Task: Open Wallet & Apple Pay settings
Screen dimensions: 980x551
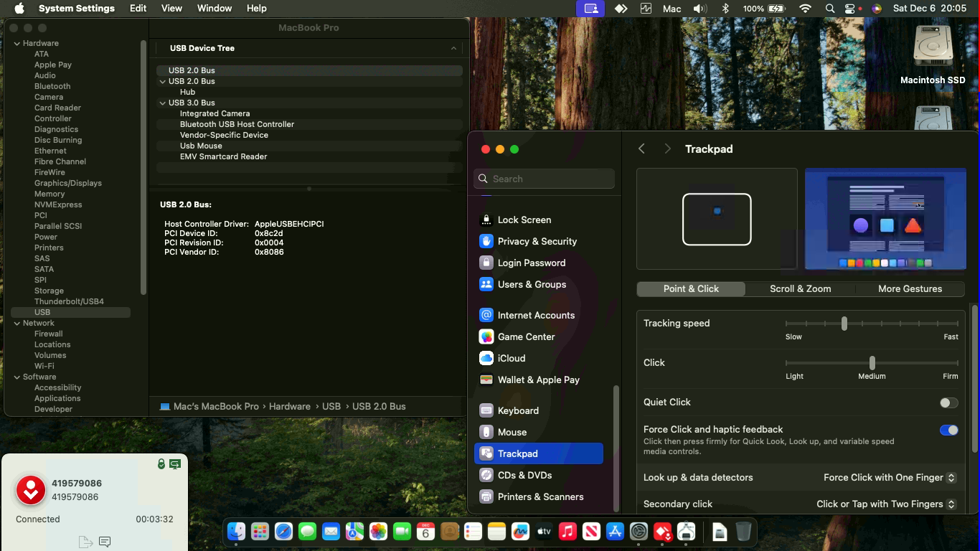Action: click(x=538, y=380)
